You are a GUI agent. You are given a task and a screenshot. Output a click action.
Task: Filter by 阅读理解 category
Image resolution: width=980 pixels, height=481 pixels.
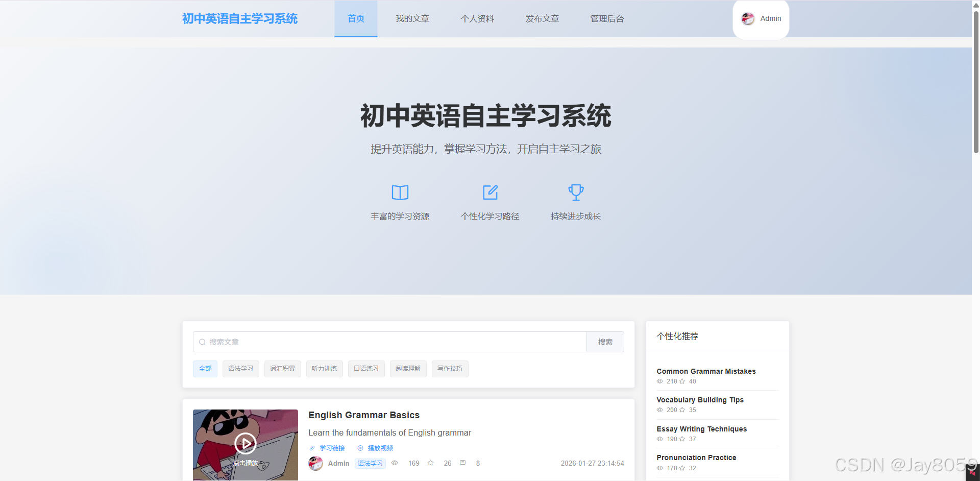pos(408,369)
